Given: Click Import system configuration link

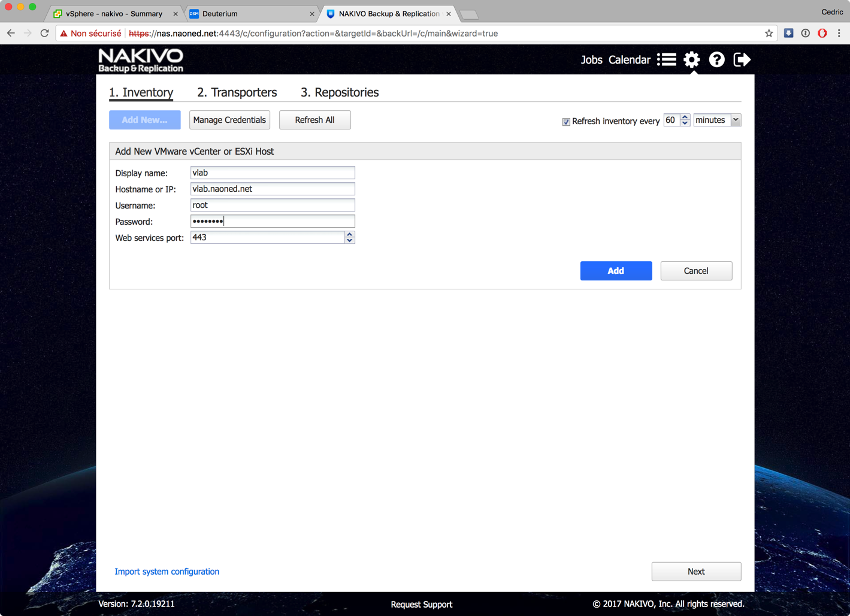Looking at the screenshot, I should point(167,572).
